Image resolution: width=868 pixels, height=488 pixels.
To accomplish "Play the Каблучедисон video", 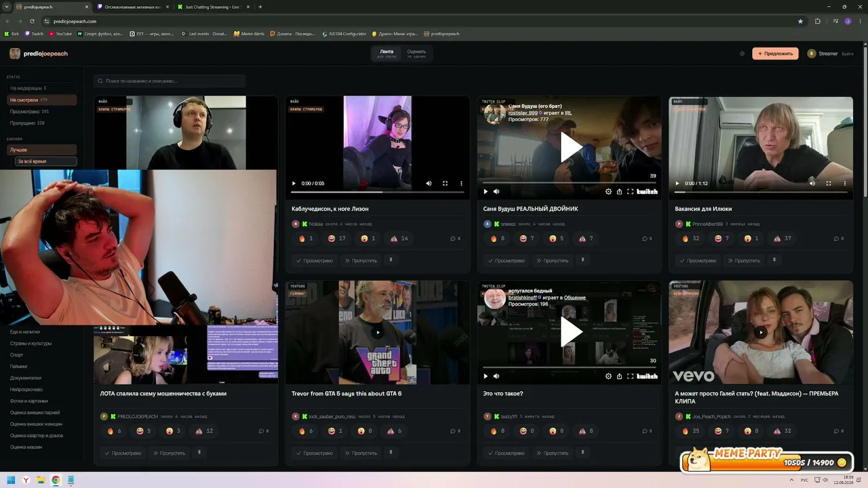I will pos(294,183).
